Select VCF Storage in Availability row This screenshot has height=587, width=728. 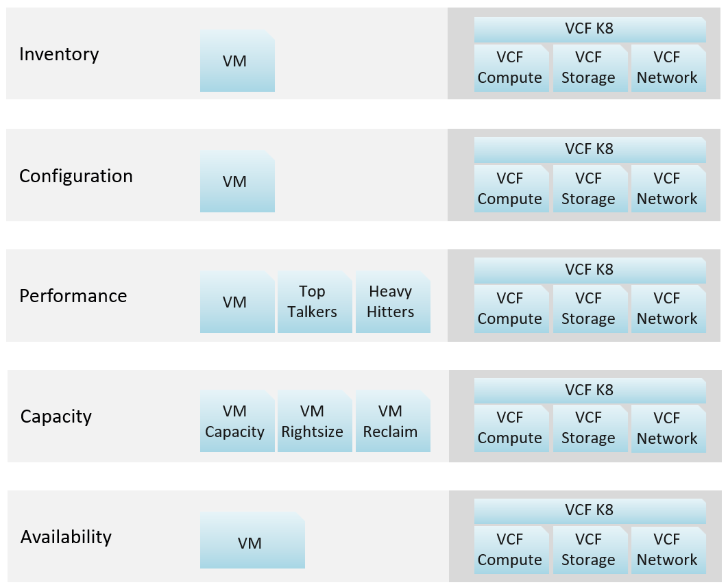[x=590, y=550]
